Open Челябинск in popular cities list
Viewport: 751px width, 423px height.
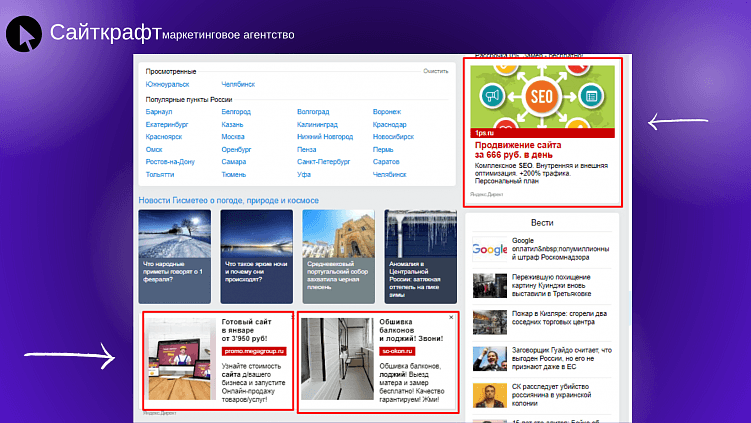pos(389,175)
